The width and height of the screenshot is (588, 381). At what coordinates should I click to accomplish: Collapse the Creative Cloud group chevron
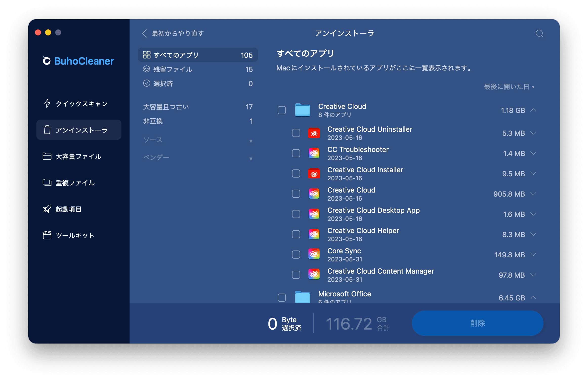click(x=534, y=110)
